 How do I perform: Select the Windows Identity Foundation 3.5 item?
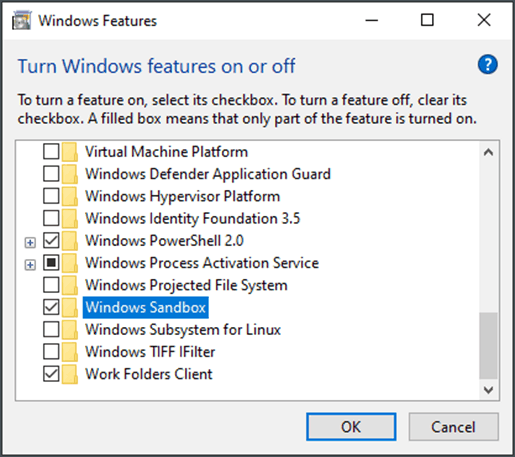[193, 218]
